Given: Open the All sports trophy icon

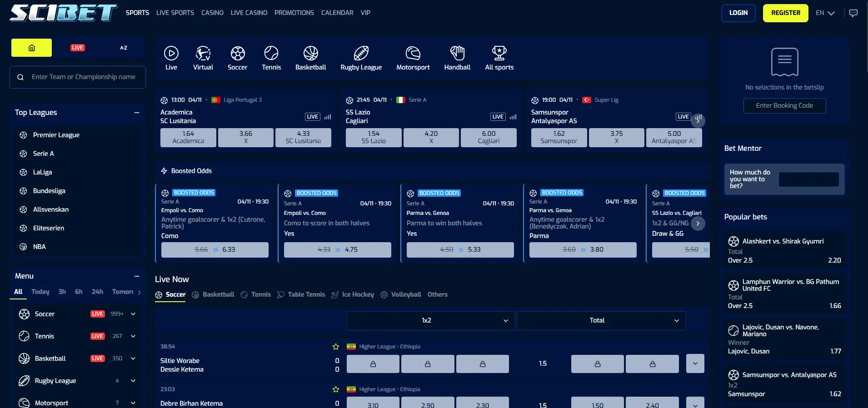Looking at the screenshot, I should [x=499, y=54].
